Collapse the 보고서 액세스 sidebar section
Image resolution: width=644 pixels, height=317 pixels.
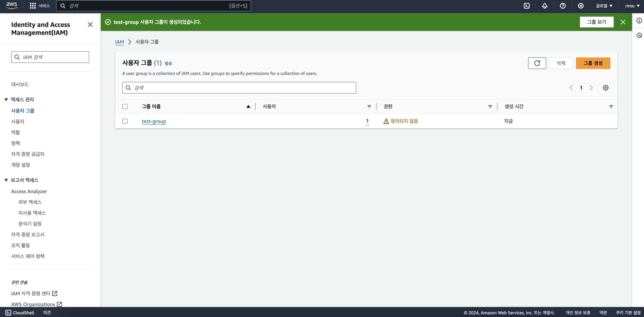click(6, 180)
